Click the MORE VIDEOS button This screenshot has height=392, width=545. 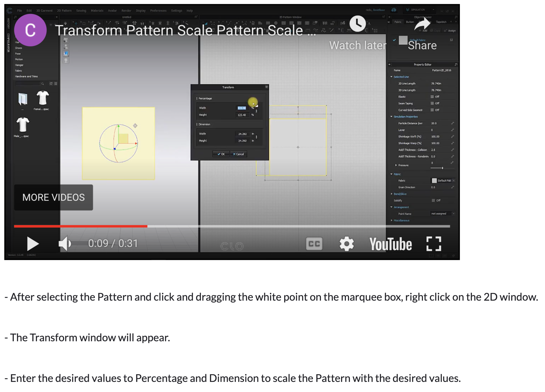point(53,197)
